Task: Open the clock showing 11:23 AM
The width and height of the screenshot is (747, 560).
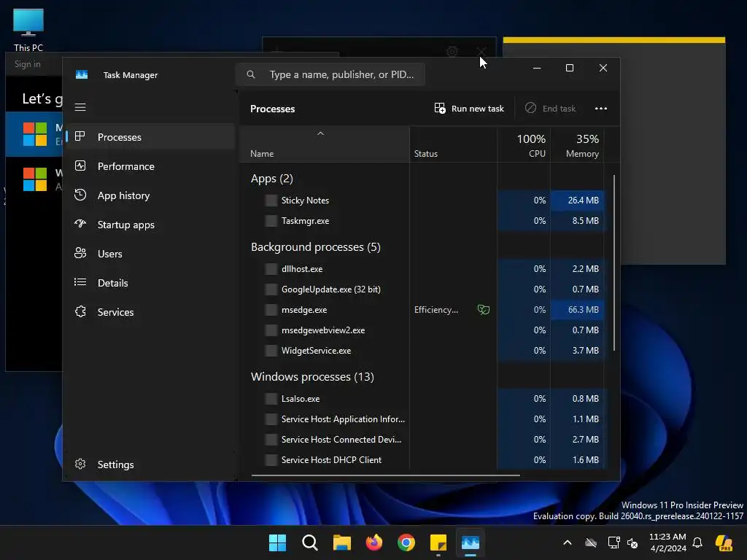Action: coord(667,542)
